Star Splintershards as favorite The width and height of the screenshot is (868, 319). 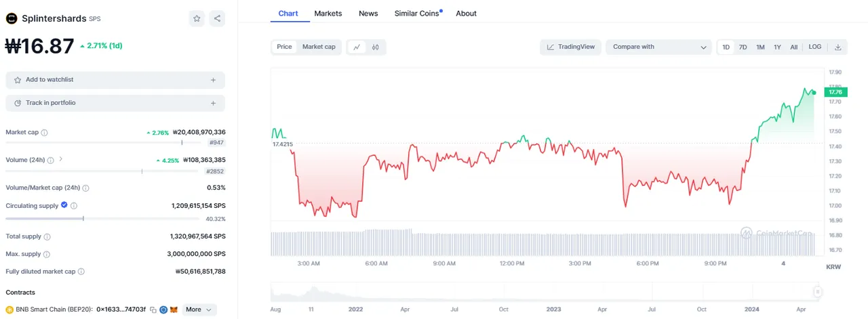click(197, 19)
